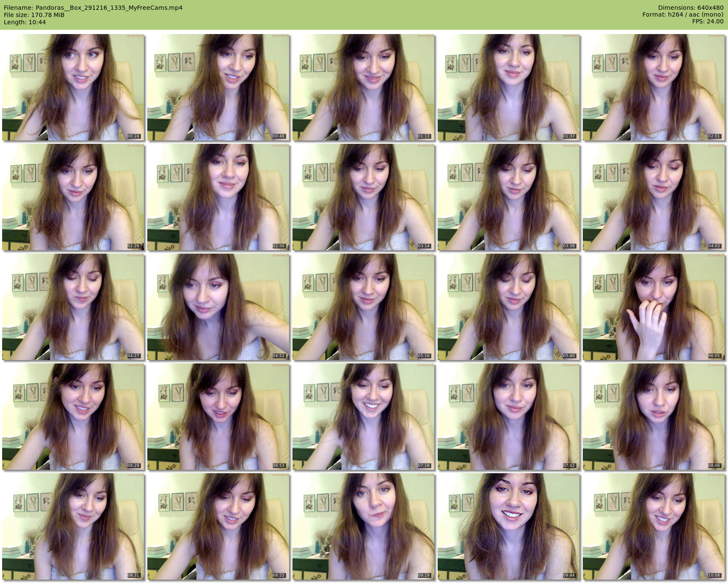Click the FPS 24.00 header text
Screen dimensions: 728x583
708,21
